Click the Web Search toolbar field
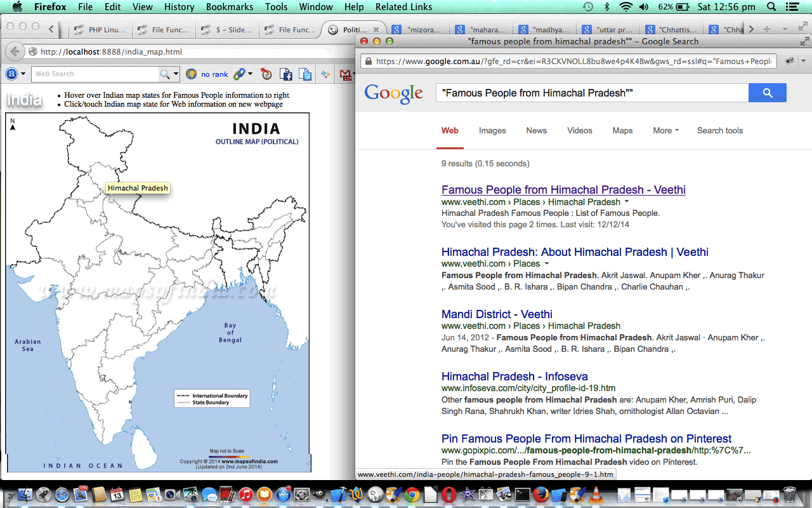 [x=94, y=74]
